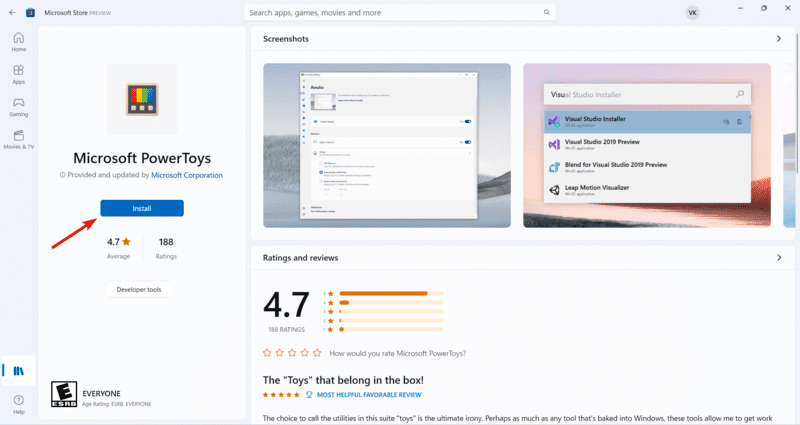Click the Ratings and reviews heading
This screenshot has width=800, height=425.
[301, 258]
